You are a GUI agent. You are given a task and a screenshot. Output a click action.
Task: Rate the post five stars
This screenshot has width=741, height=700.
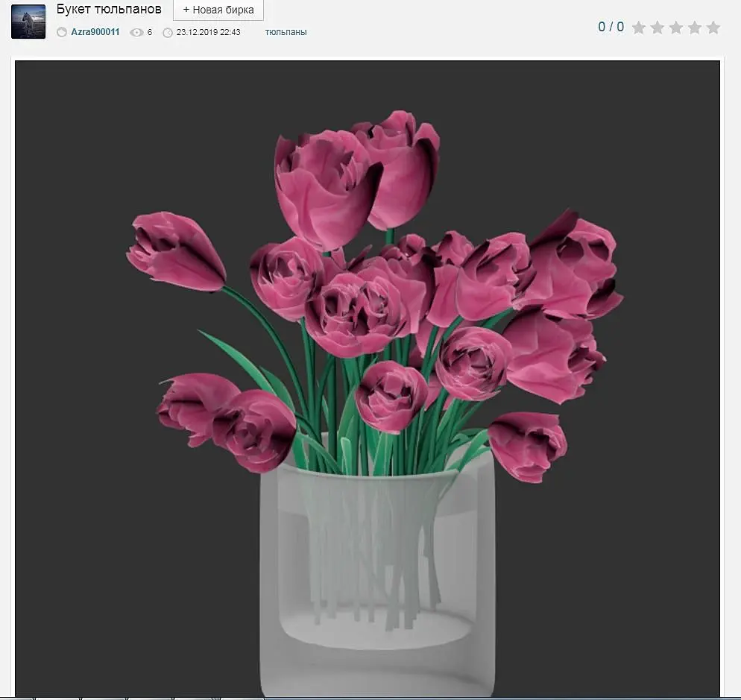click(x=713, y=28)
